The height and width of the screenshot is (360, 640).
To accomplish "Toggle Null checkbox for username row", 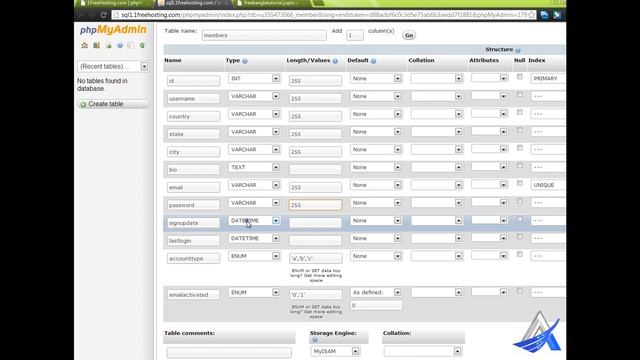I will (x=520, y=95).
